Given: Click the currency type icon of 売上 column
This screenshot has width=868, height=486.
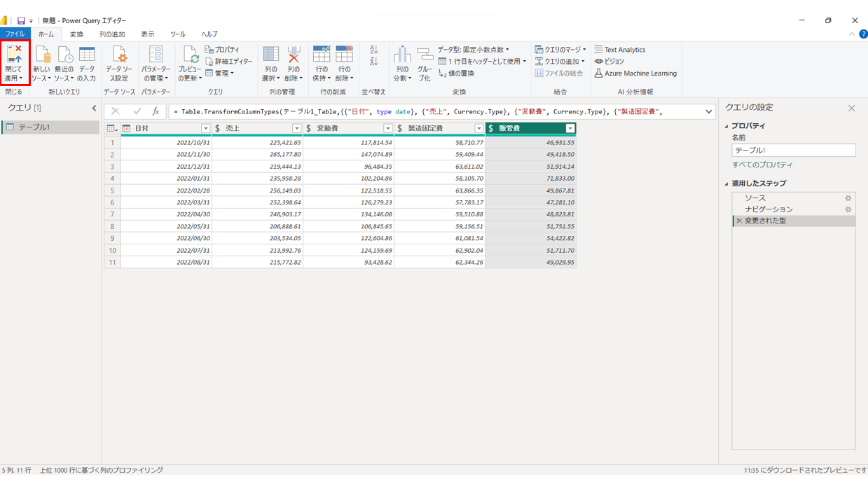Looking at the screenshot, I should click(x=218, y=129).
